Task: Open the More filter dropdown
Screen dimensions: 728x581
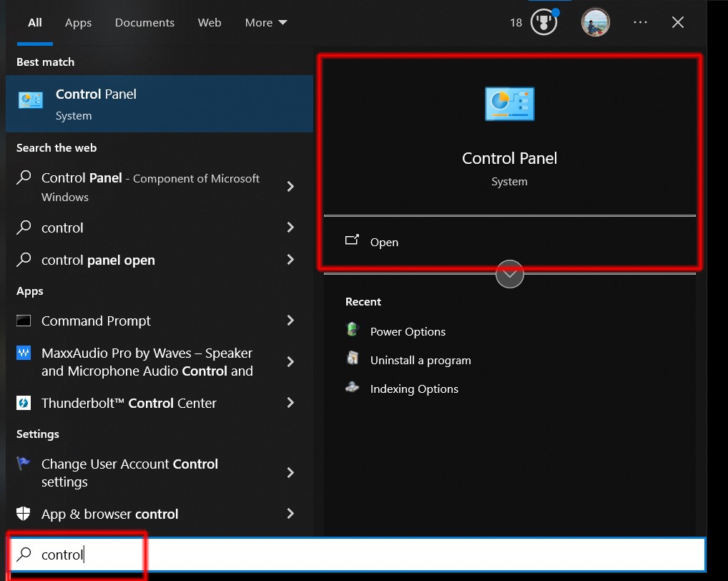Action: point(266,22)
